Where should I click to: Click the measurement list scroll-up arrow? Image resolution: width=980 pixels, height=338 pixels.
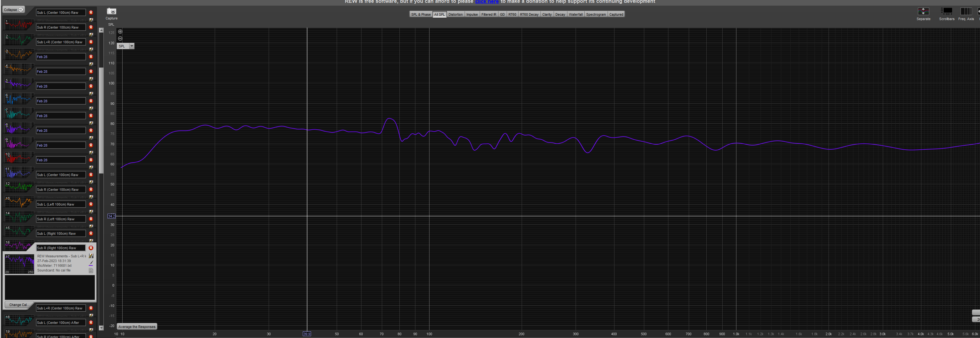coord(101,30)
